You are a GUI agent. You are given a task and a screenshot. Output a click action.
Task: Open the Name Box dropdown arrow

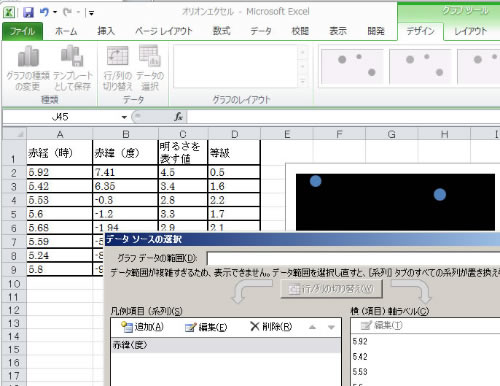point(124,117)
